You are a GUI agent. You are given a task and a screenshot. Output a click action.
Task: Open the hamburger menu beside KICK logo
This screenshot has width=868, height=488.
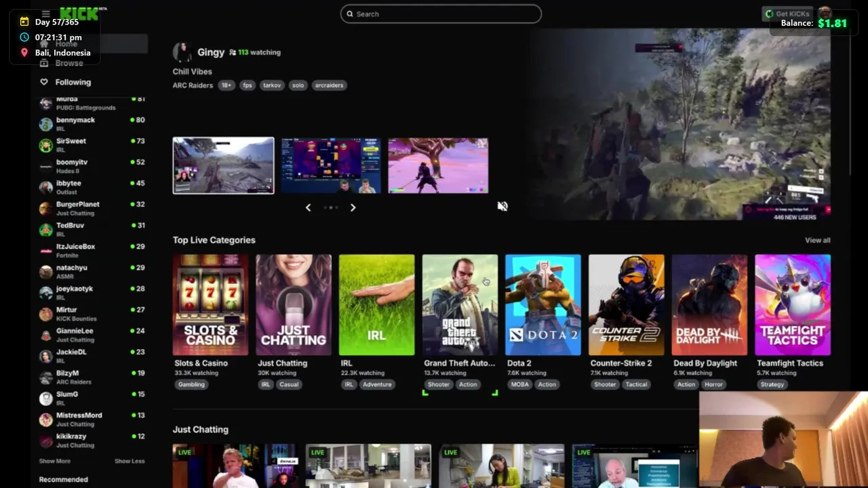tap(45, 14)
